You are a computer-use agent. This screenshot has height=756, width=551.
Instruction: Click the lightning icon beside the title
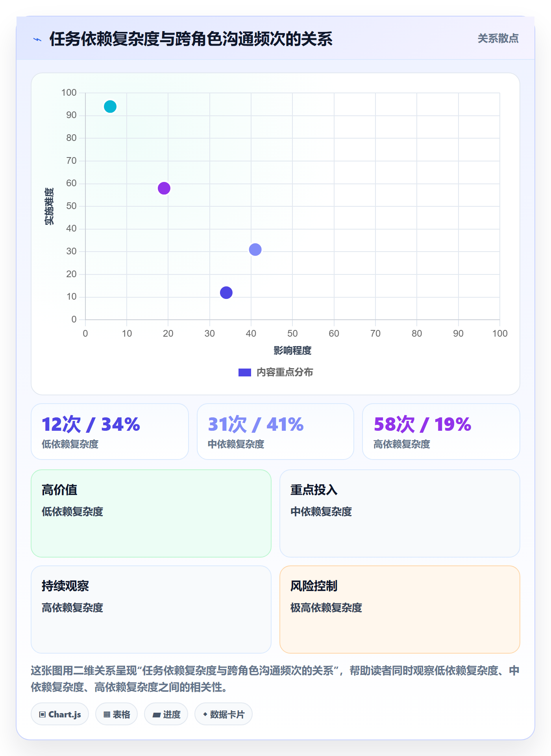[x=37, y=39]
